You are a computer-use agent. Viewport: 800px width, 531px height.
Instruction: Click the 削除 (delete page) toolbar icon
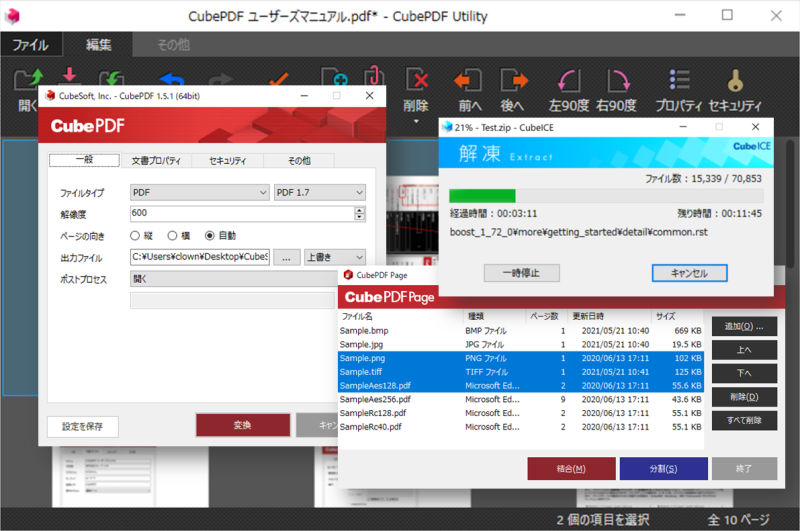tap(416, 81)
